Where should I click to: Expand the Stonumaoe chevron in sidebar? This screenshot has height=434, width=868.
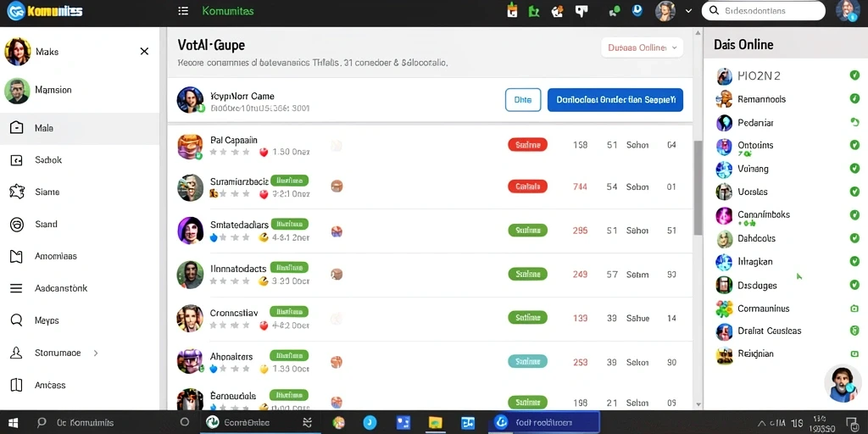pos(96,353)
